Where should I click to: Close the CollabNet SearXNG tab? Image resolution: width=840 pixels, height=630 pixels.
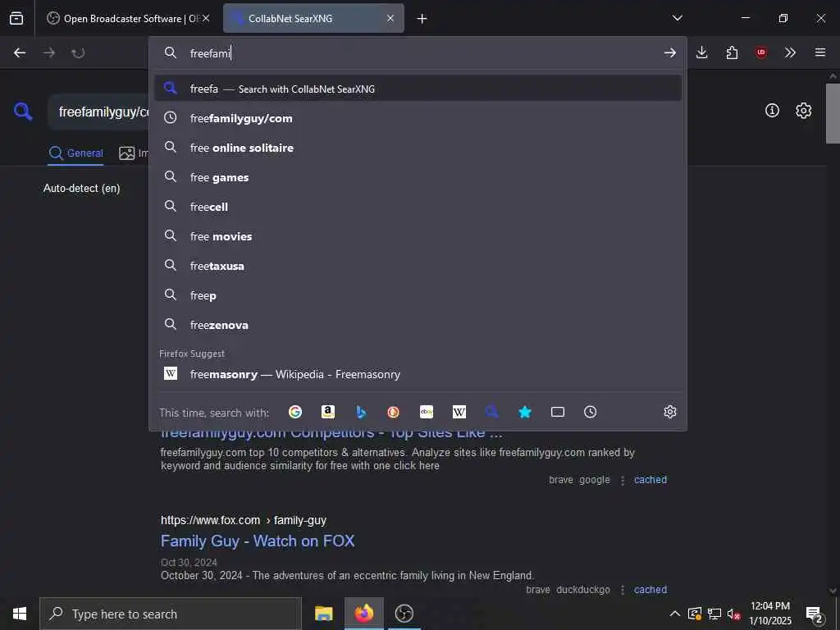tap(390, 18)
